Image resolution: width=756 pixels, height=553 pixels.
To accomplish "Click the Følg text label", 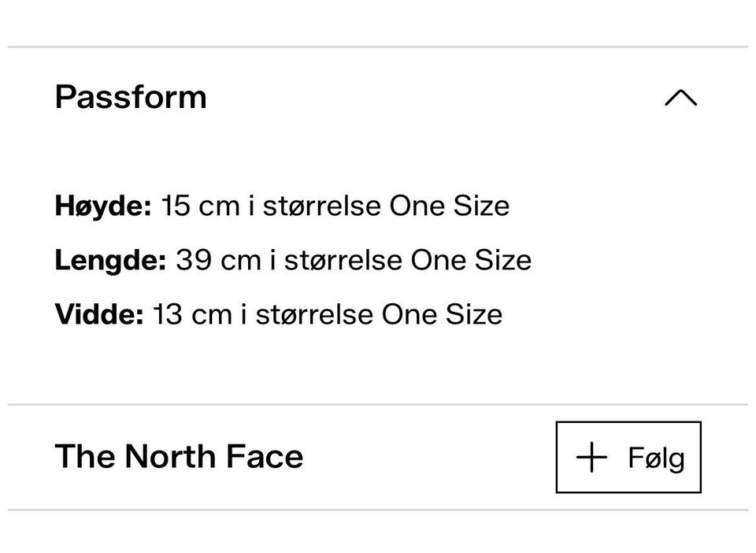I will point(656,458).
